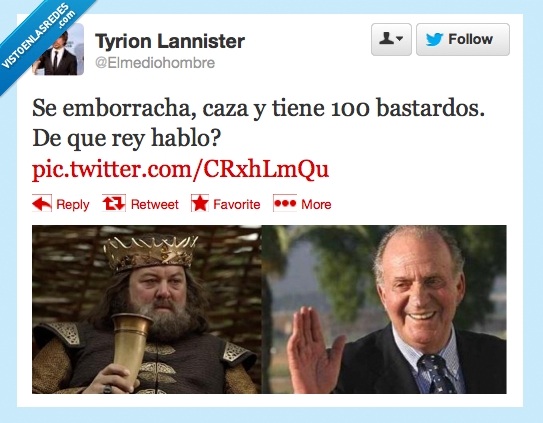Click the profile avatar picture
The width and height of the screenshot is (543, 423).
[58, 49]
